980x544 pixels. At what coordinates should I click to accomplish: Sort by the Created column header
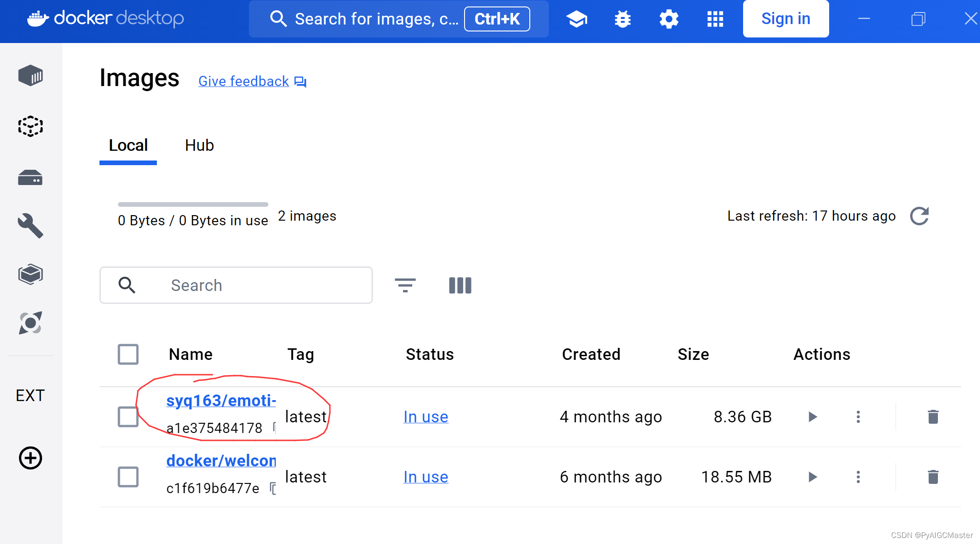click(591, 354)
